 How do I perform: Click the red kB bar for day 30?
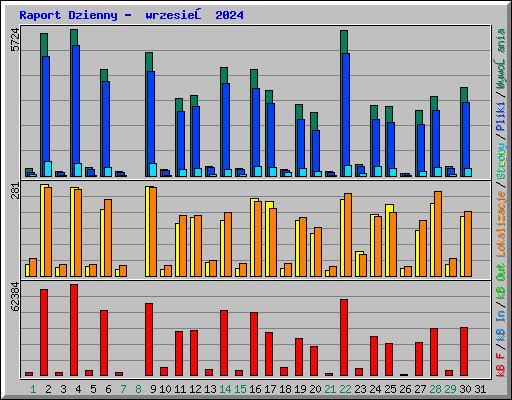point(464,352)
